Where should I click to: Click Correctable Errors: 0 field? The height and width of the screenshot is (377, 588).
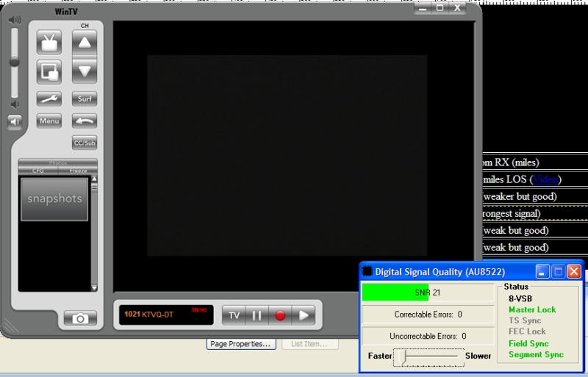[428, 315]
